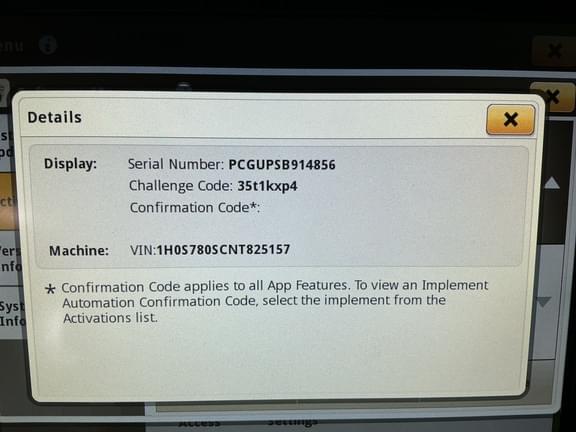Click the Display label
Viewport: 576px width, 432px height.
[x=70, y=164]
